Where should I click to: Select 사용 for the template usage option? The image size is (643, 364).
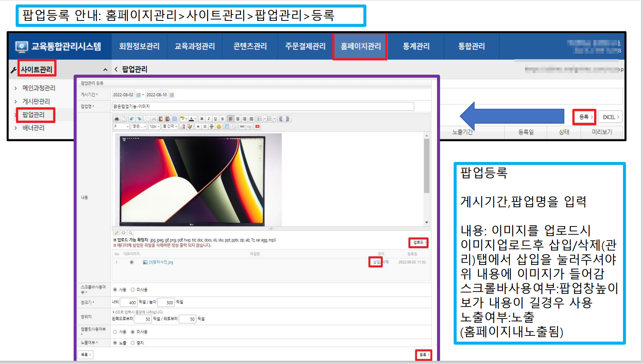click(115, 332)
